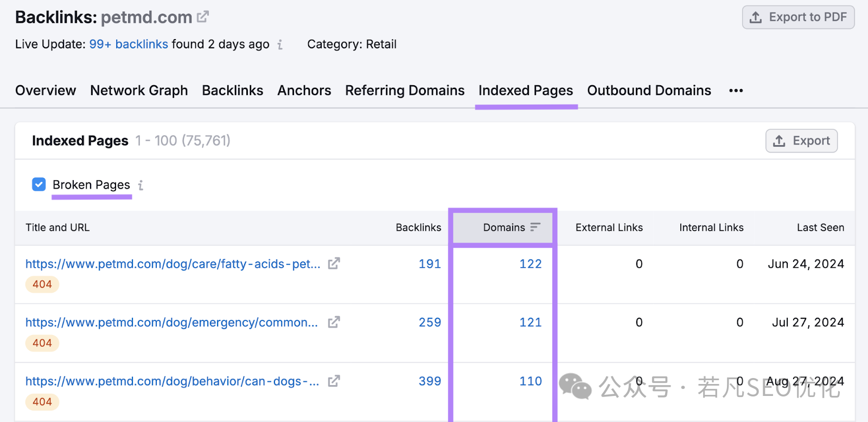
Task: Click domains count 110
Action: (x=531, y=381)
